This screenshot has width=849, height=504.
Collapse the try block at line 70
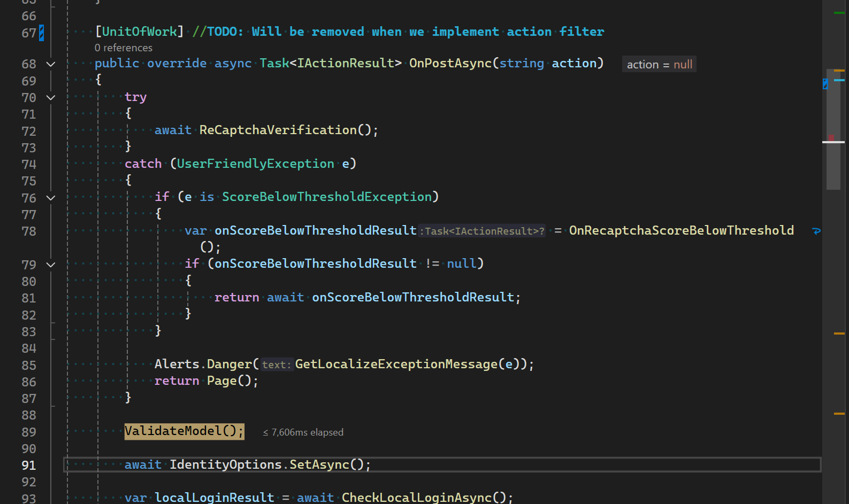pyautogui.click(x=51, y=98)
